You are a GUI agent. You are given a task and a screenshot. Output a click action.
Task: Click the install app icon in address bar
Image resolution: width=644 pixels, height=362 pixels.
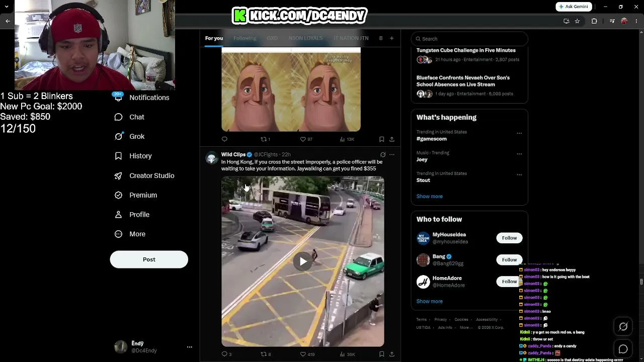[x=567, y=21]
